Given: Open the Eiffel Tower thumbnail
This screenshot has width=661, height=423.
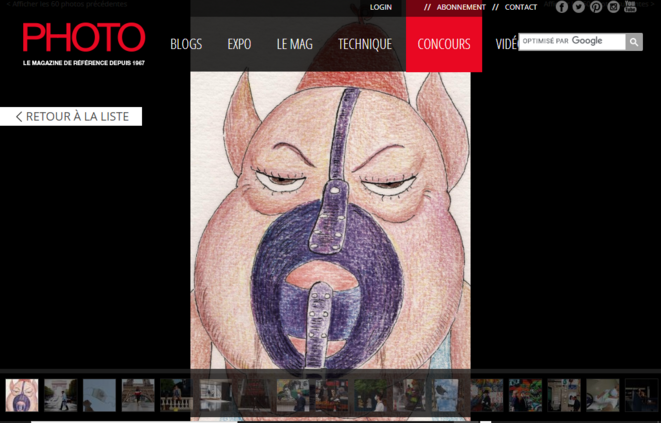Looking at the screenshot, I should coord(138,395).
